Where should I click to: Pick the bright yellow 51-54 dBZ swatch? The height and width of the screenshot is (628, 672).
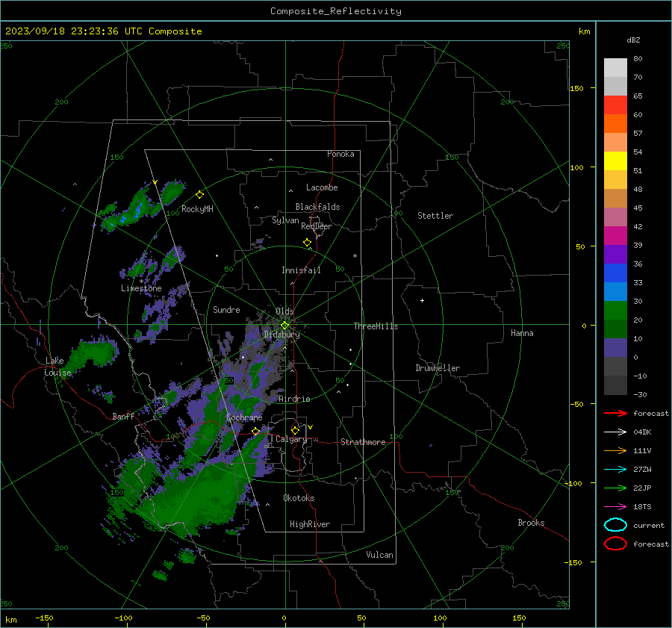tap(615, 161)
